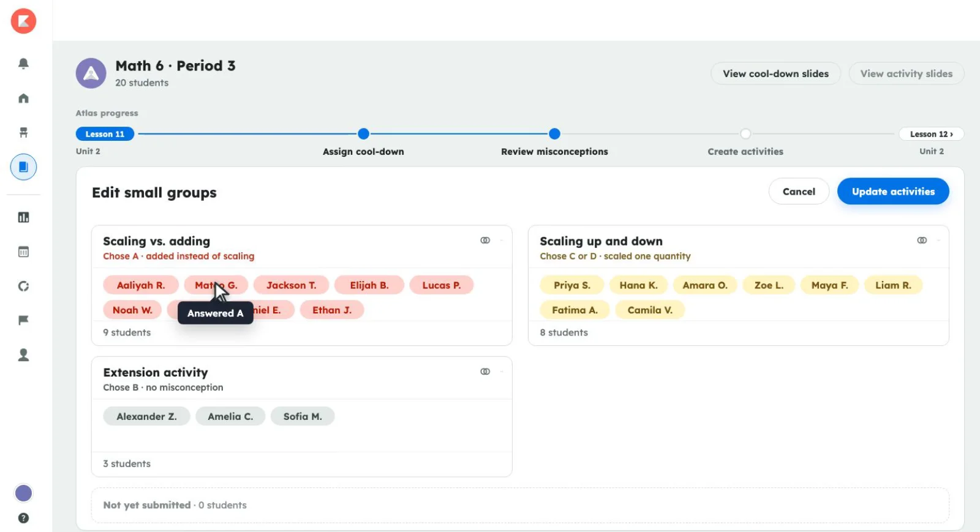Select student chip Alexander Z.
This screenshot has width=980, height=532.
146,416
